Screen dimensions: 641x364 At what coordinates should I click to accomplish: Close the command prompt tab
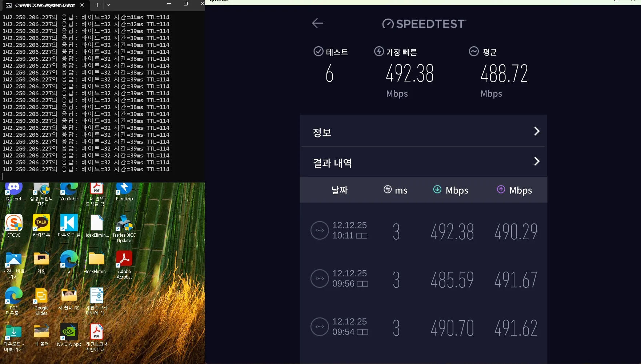click(82, 5)
